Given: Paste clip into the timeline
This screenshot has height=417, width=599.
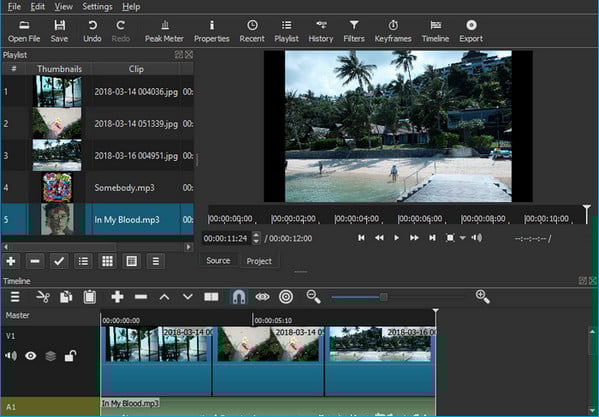Looking at the screenshot, I should pyautogui.click(x=90, y=297).
